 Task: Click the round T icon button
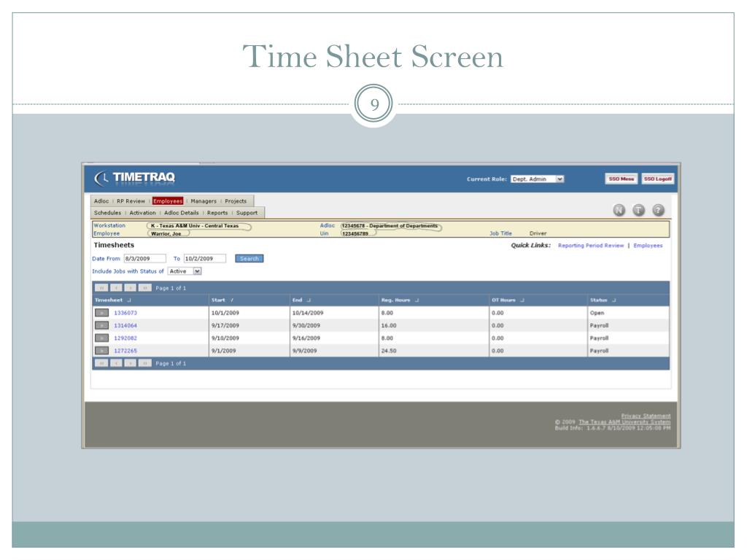pos(638,210)
